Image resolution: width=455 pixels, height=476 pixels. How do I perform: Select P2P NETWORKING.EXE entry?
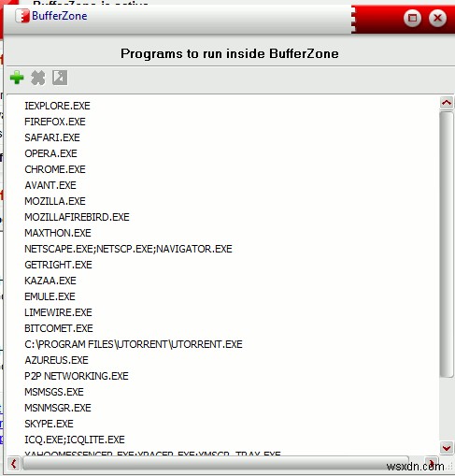tap(77, 376)
